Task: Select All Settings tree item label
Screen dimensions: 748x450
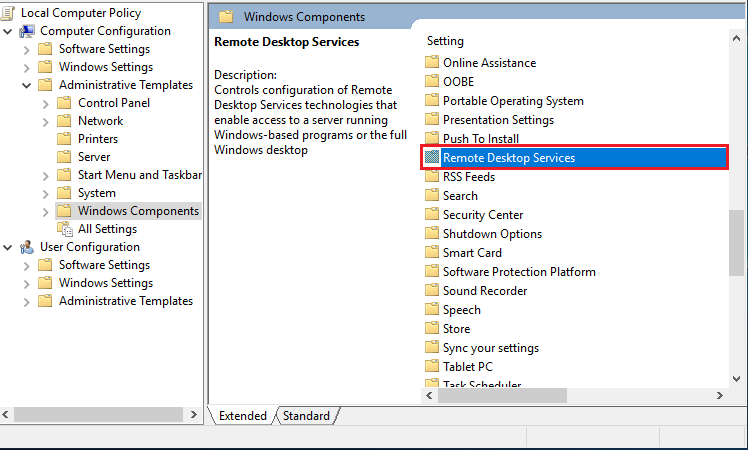Action: point(107,229)
